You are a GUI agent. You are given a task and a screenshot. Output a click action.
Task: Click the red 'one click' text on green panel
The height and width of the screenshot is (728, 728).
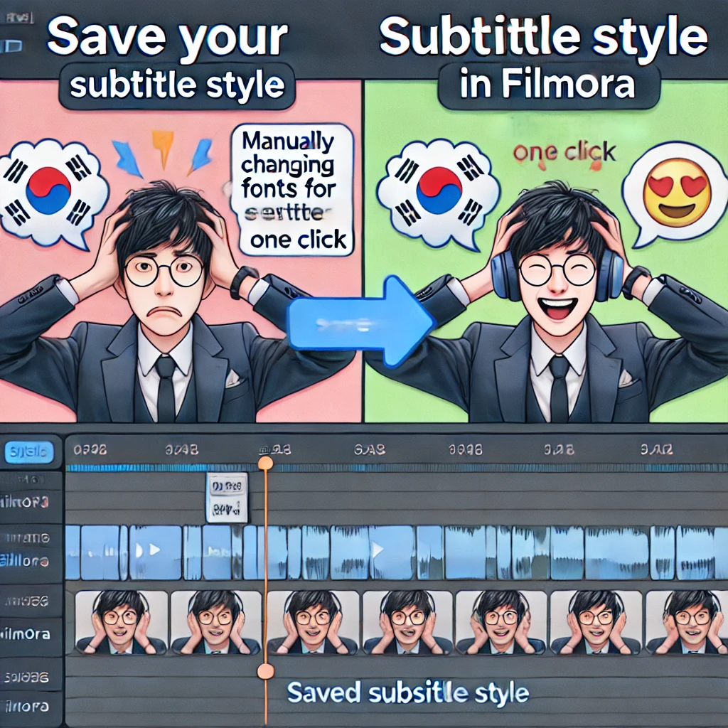click(x=564, y=154)
